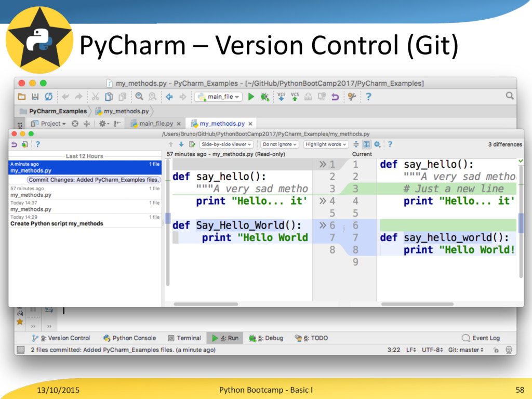Click the Open folder toolbar icon
Viewport: 532px width, 399px height.
(x=22, y=97)
